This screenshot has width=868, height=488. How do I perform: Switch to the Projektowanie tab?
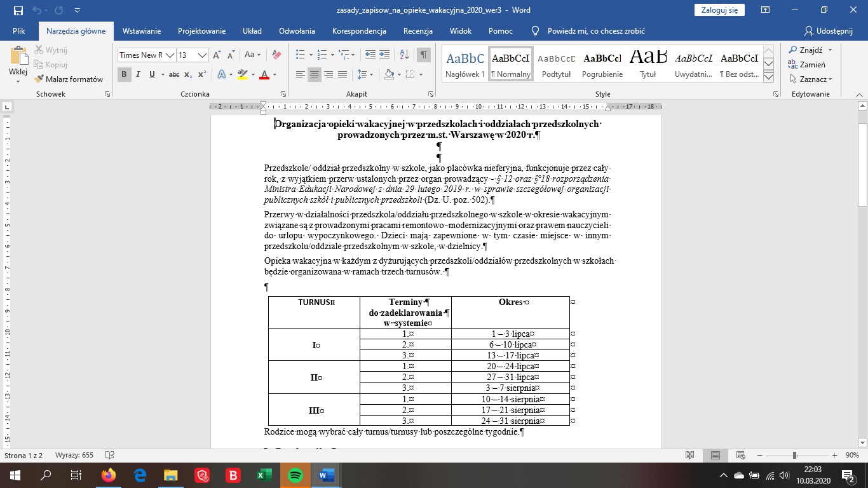pos(202,30)
